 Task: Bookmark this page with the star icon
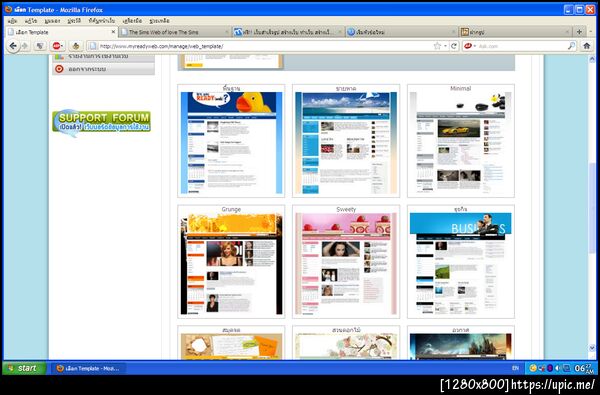coord(437,46)
